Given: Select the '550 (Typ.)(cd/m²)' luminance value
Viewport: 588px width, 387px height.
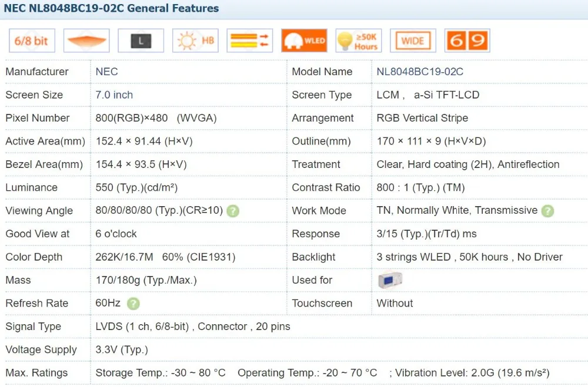Looking at the screenshot, I should click(136, 187).
